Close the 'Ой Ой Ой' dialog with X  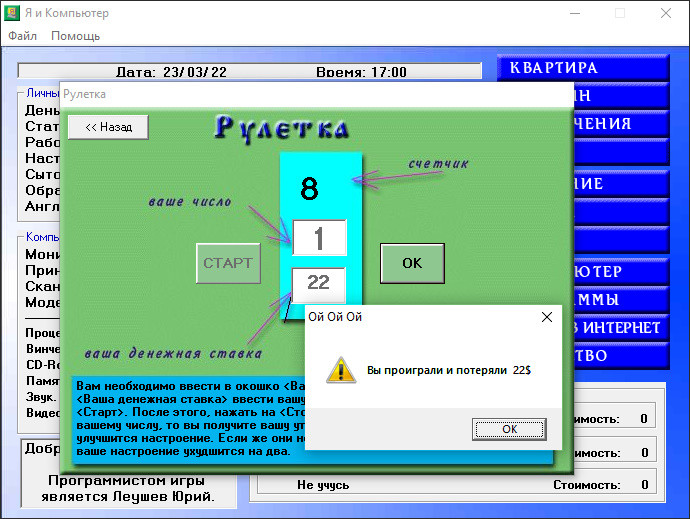coord(547,317)
